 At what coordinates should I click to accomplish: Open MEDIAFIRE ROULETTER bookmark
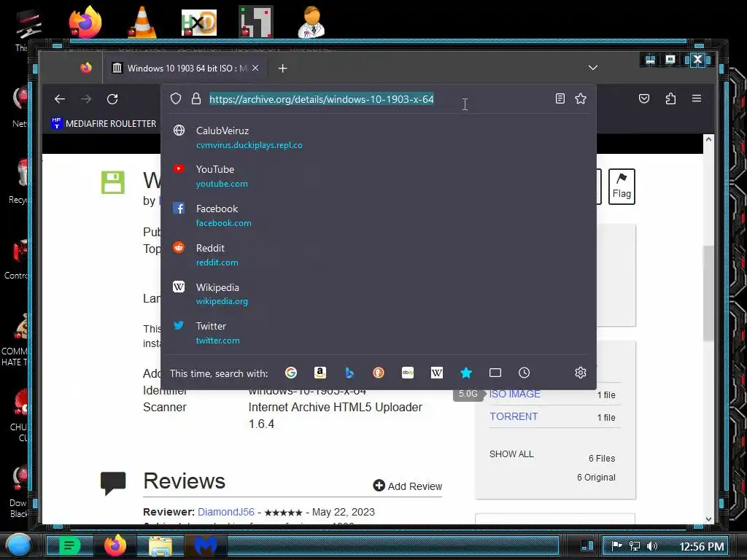[104, 123]
